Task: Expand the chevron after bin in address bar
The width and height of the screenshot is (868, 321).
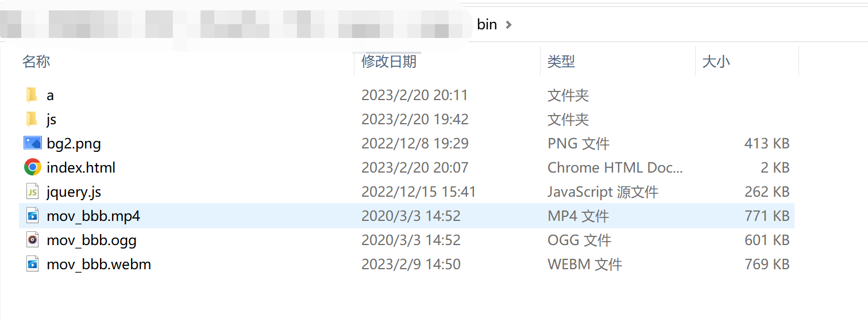Action: [508, 25]
